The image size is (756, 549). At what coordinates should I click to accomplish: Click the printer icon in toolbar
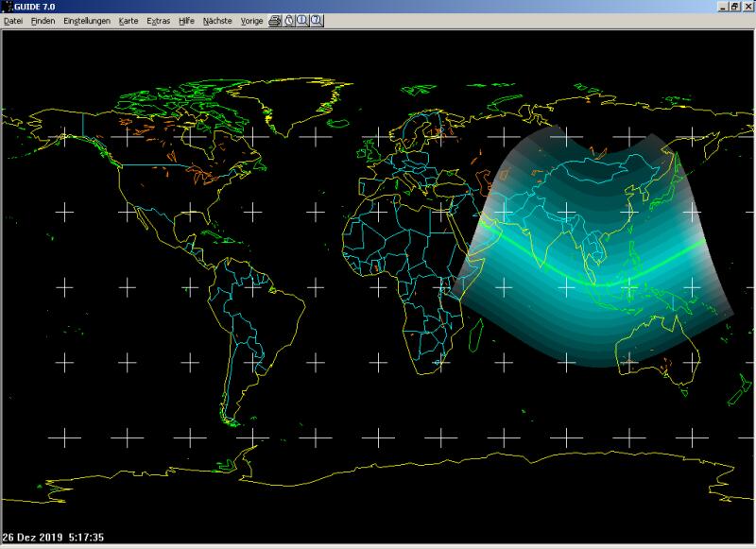point(275,21)
